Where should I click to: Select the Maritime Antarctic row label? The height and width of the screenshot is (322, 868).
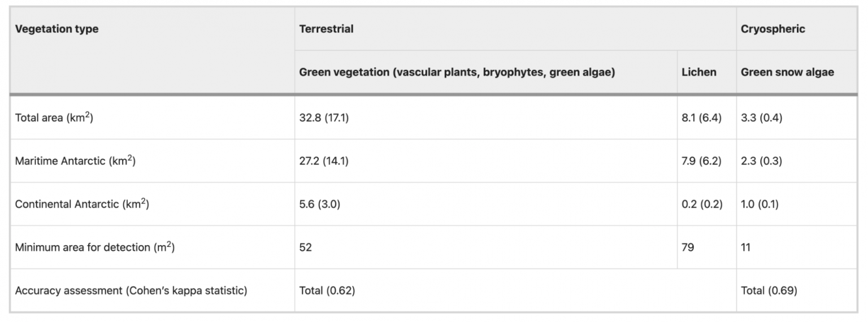click(x=152, y=161)
